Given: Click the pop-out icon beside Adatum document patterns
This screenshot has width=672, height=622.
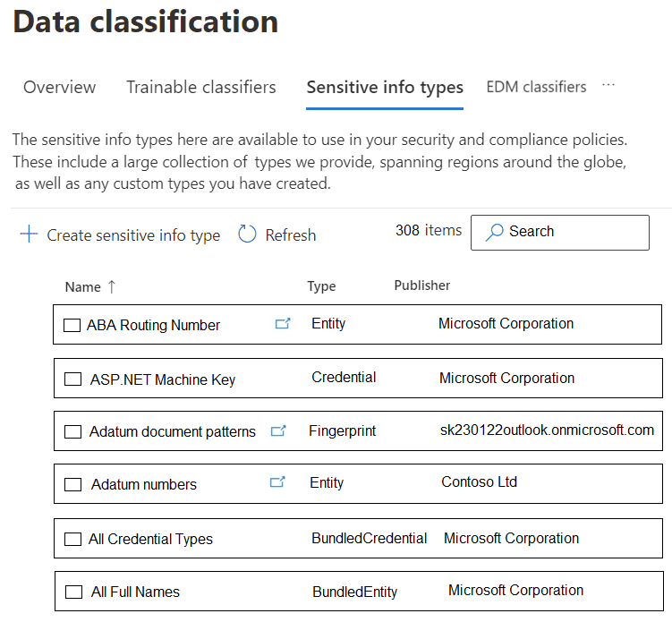Looking at the screenshot, I should coord(278,430).
